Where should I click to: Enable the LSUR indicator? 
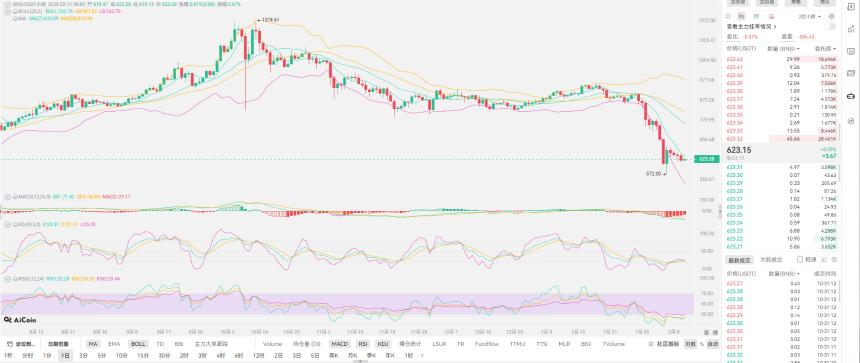(x=439, y=344)
